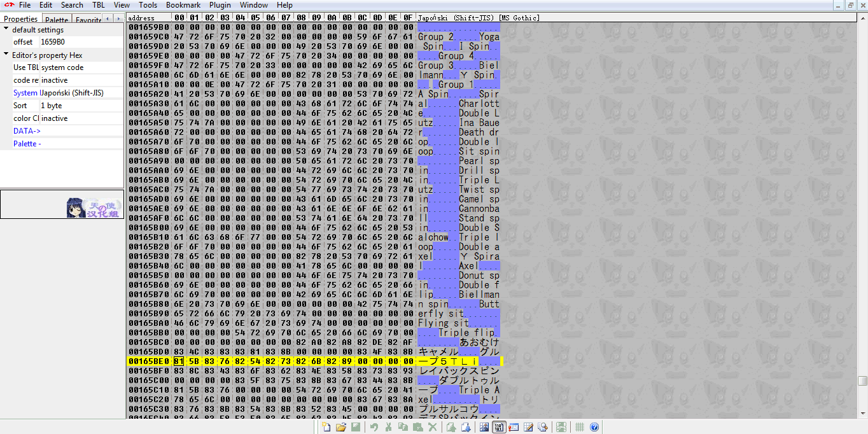
Task: Click the copy toolbar icon
Action: (403, 427)
